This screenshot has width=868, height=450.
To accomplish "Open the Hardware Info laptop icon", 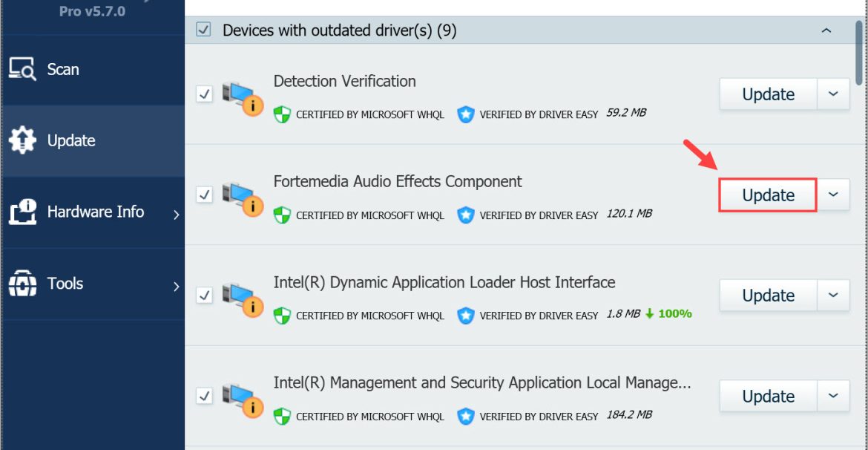I will pos(23,212).
